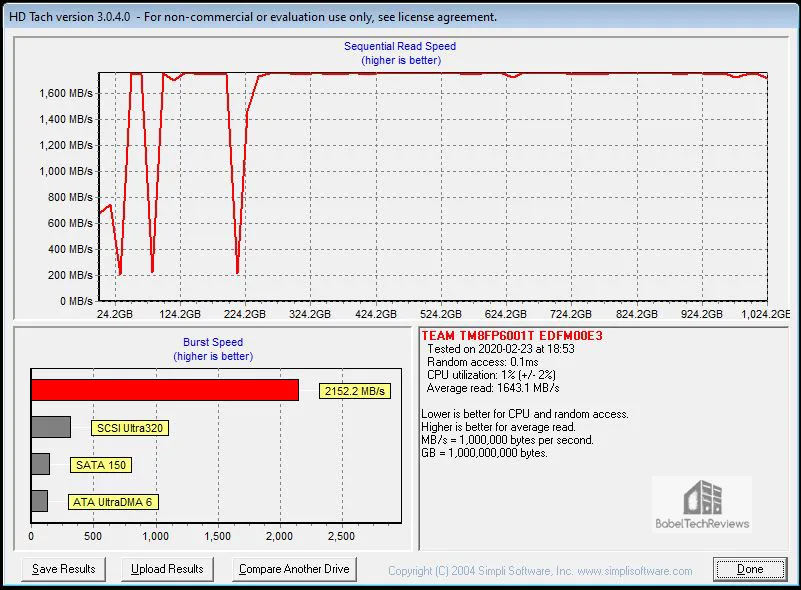Click the 500 tick label under burst chart
This screenshot has height=590, width=801.
pyautogui.click(x=93, y=536)
